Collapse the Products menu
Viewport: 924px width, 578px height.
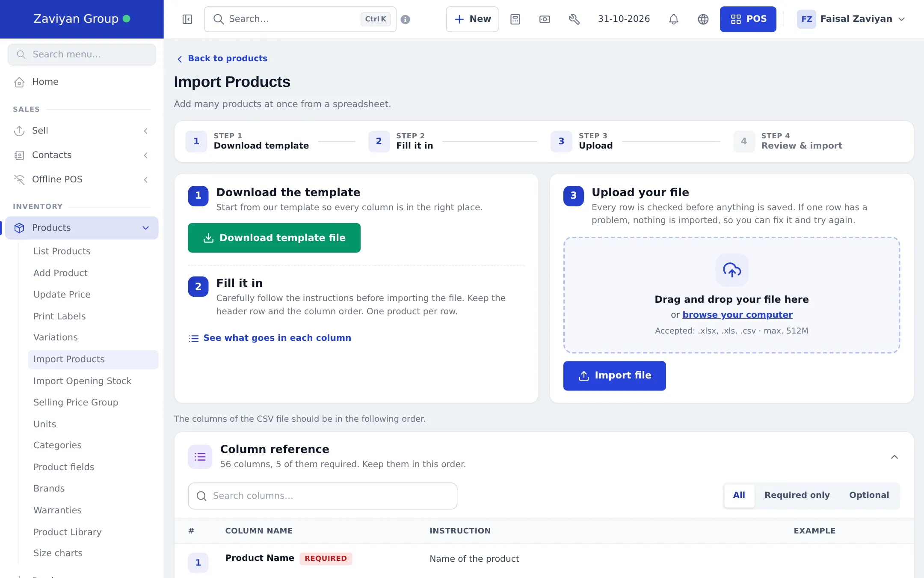(82, 228)
